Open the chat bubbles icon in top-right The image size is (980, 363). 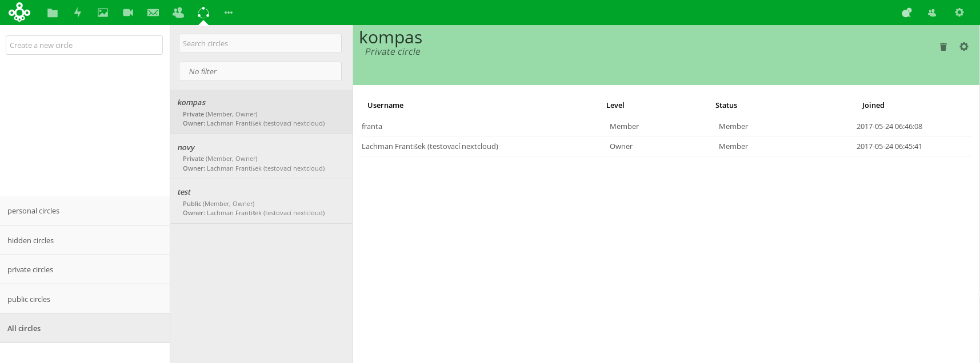(907, 13)
